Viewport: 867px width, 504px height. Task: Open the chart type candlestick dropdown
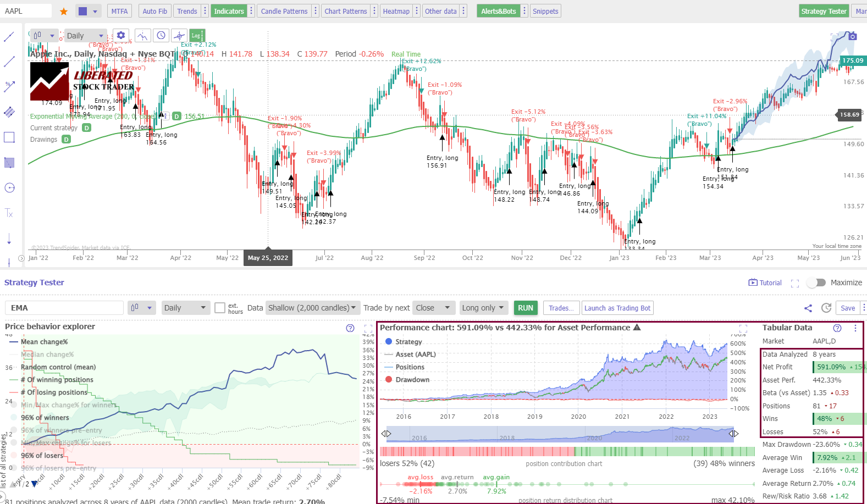(44, 36)
